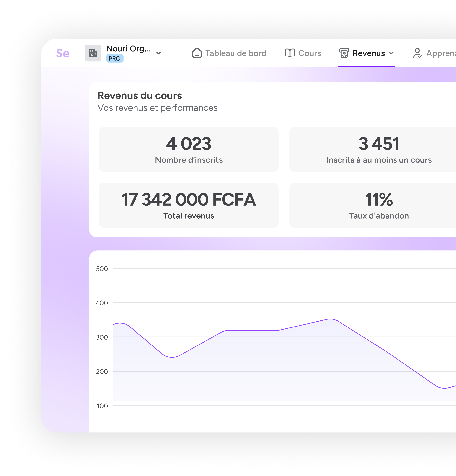The height and width of the screenshot is (476, 456).
Task: Click the purple chart line peak
Action: point(330,319)
